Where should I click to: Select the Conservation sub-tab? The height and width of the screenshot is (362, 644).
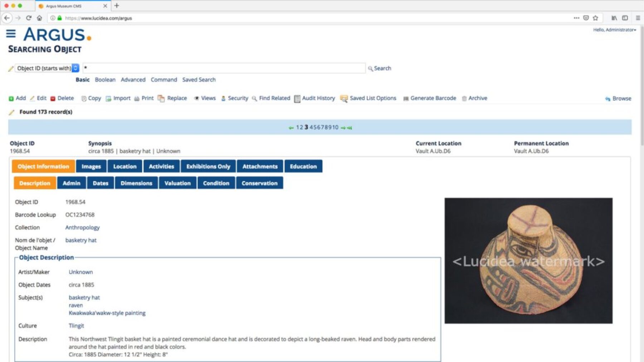pos(259,183)
